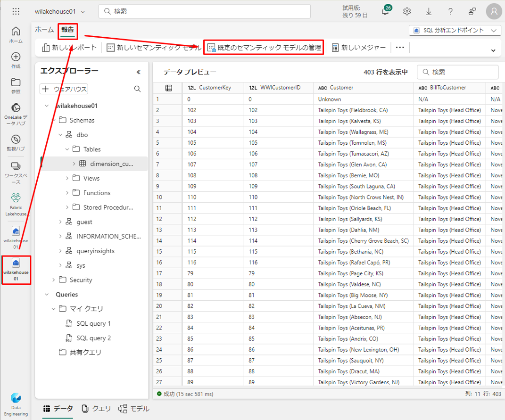Switch to the 報告 ribbon tab
This screenshot has width=505, height=420.
(x=67, y=30)
